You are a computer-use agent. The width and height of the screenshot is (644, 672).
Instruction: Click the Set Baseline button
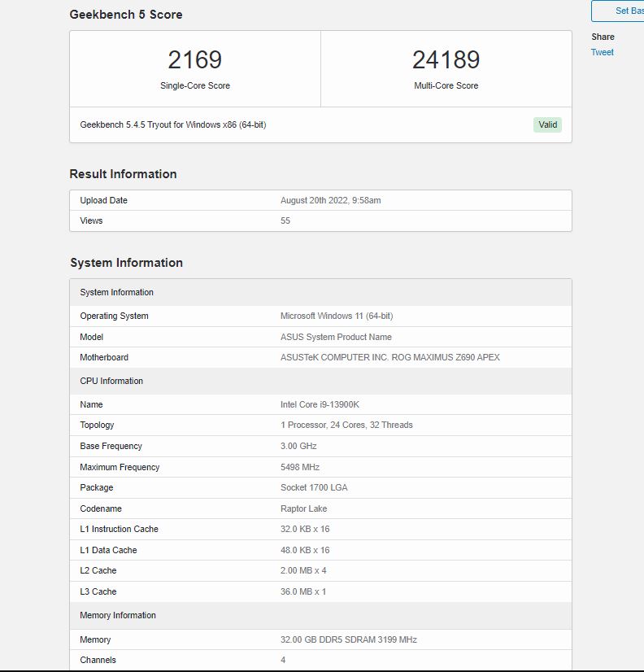(618, 11)
